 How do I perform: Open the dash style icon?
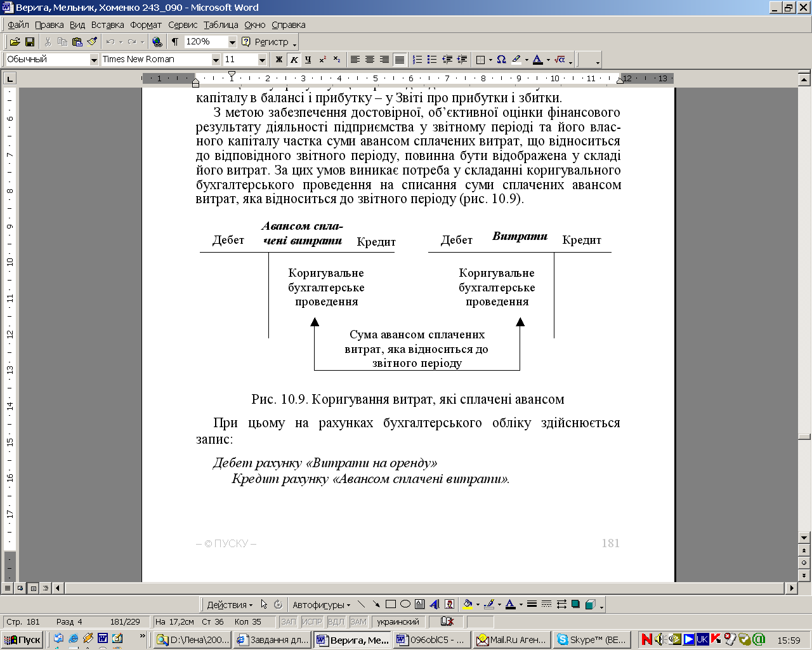pyautogui.click(x=547, y=604)
